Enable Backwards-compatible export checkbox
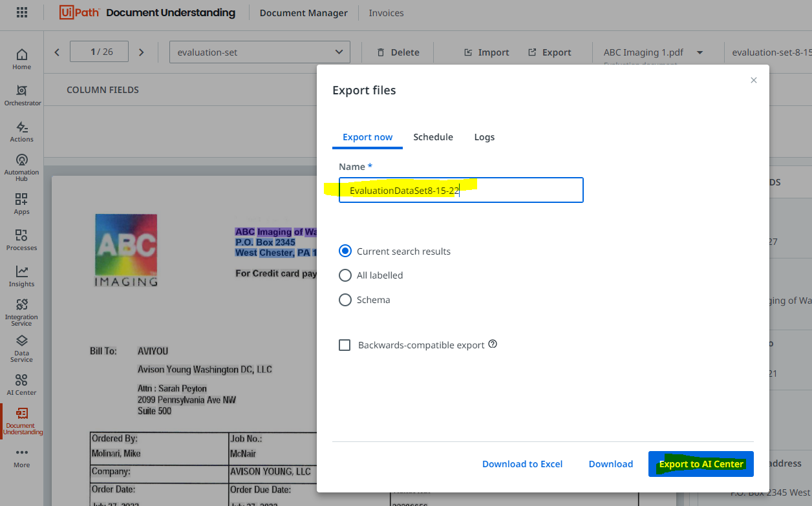812x506 pixels. tap(345, 345)
